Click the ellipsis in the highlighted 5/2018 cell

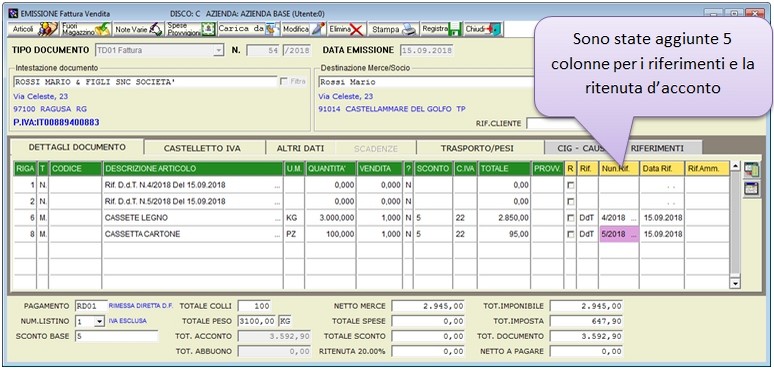coord(634,235)
